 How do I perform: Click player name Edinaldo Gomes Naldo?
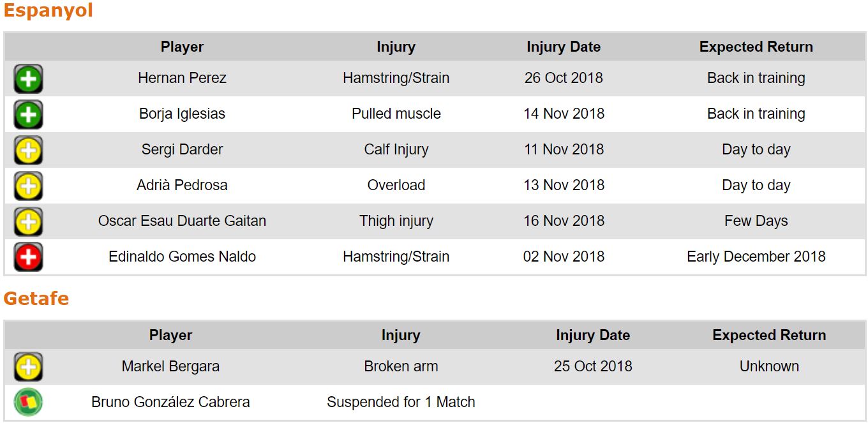click(182, 256)
